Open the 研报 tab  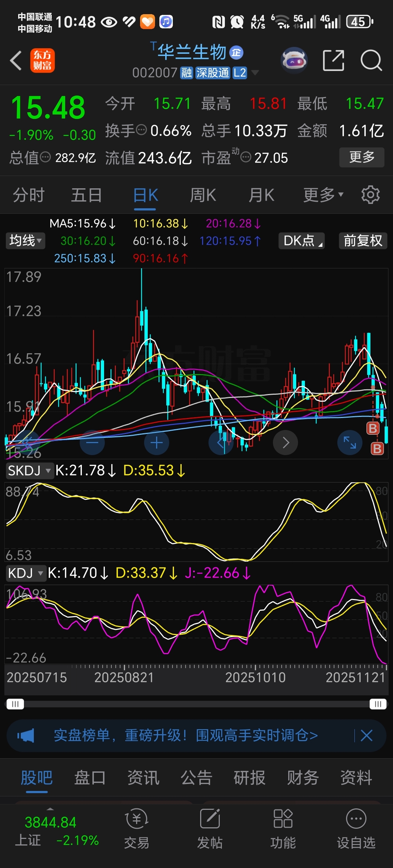coord(250,778)
